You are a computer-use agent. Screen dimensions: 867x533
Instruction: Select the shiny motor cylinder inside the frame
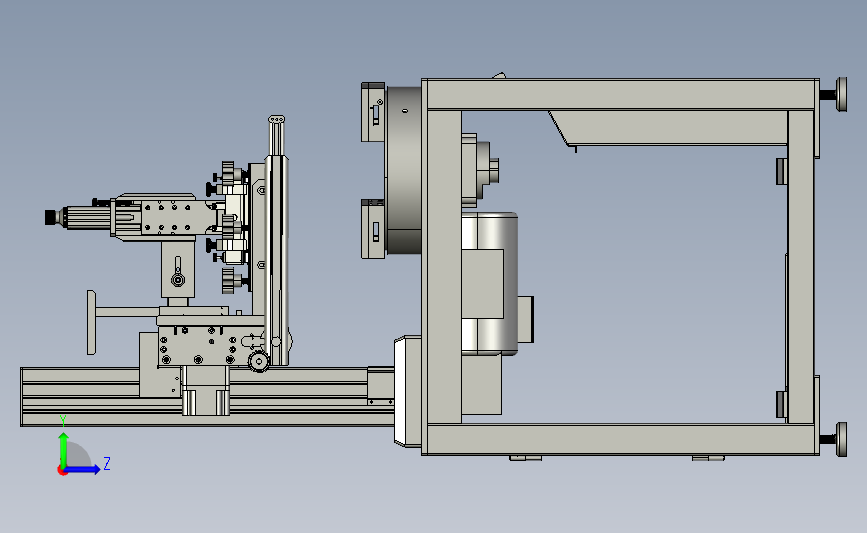(x=489, y=283)
